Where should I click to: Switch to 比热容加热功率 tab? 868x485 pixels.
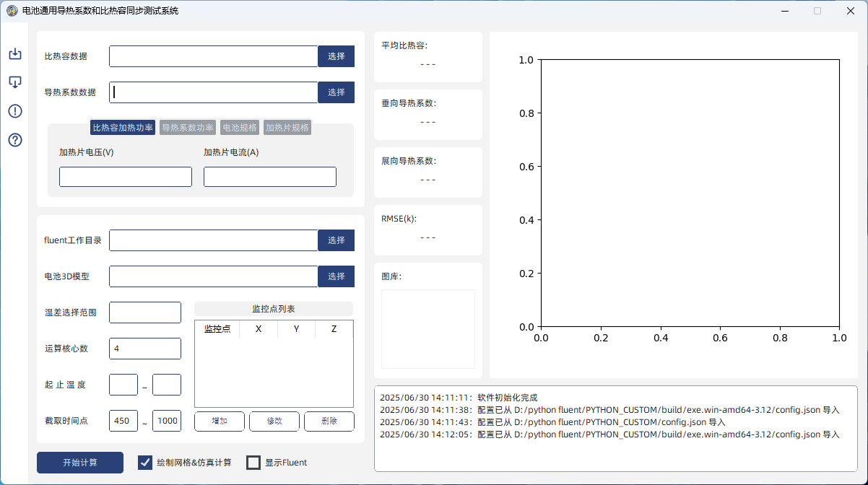click(x=123, y=128)
